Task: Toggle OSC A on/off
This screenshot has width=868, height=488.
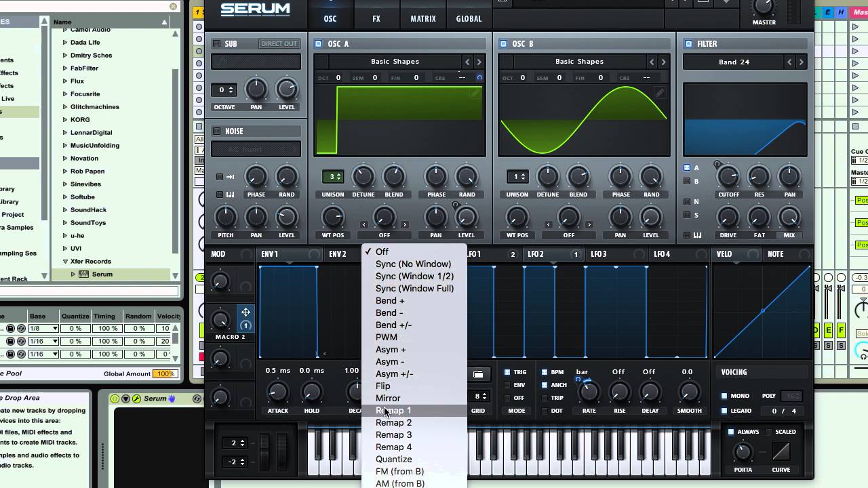Action: [x=318, y=44]
